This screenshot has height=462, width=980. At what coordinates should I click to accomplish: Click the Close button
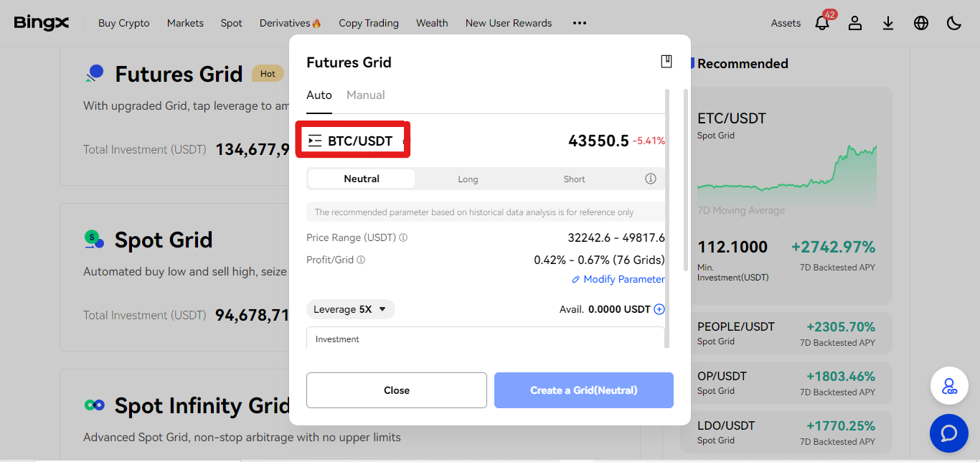point(397,390)
